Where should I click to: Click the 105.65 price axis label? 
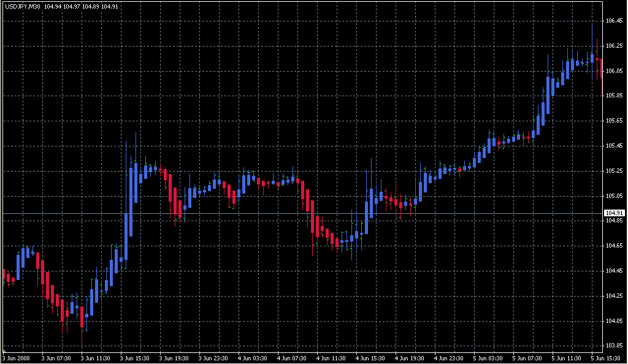tap(614, 121)
